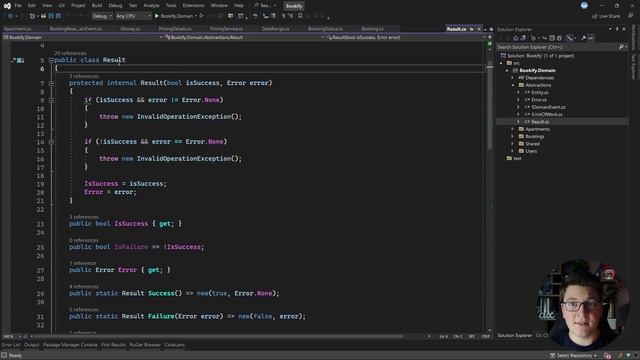Open the Package Manager Console tab
This screenshot has width=640, height=360.
tap(70, 345)
